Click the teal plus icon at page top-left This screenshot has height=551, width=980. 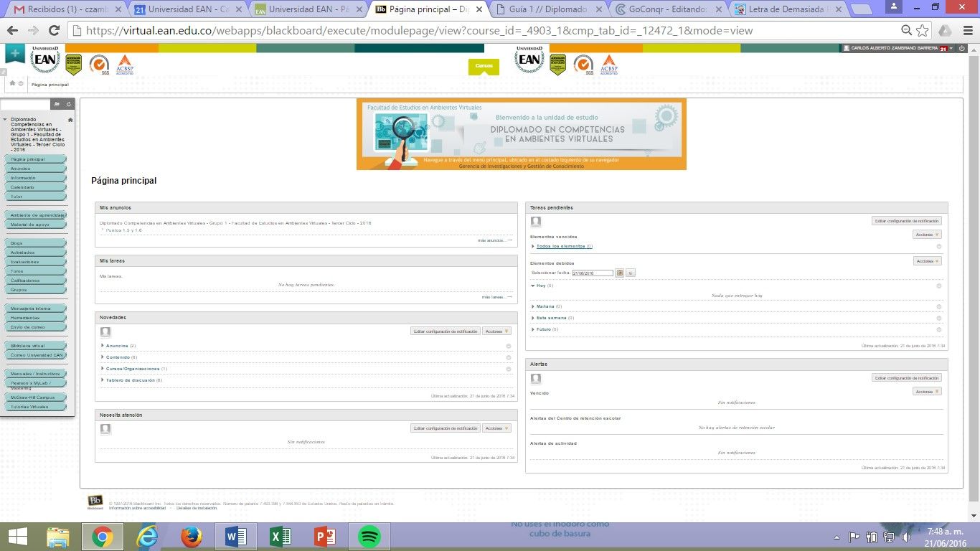(x=14, y=55)
